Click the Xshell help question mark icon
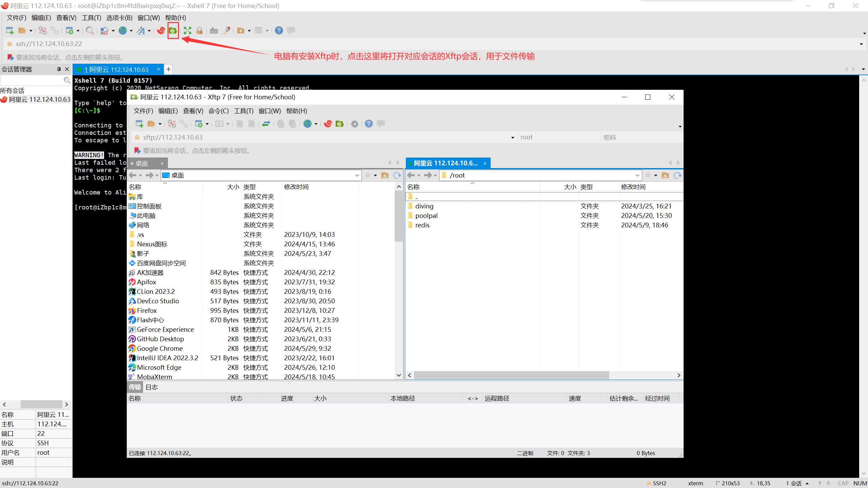 tap(279, 31)
